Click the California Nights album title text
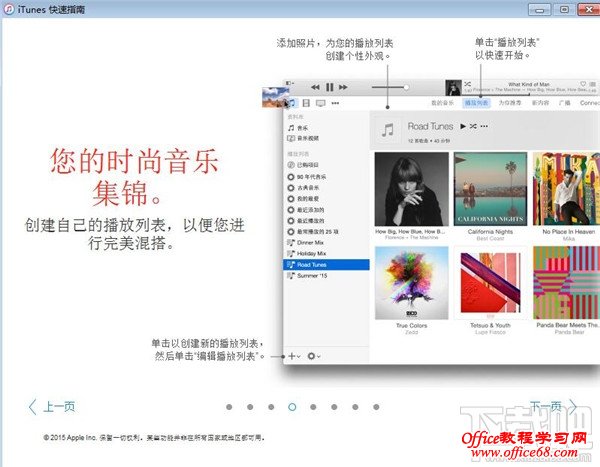 [x=490, y=232]
